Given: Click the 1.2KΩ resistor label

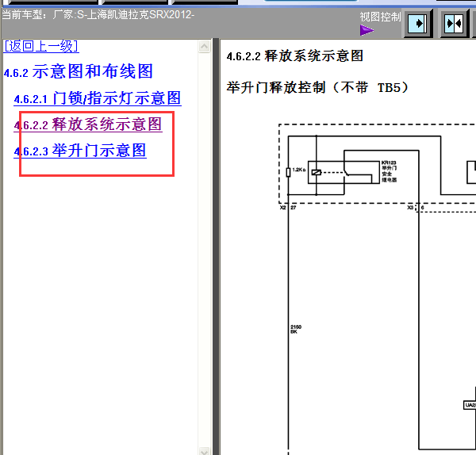Looking at the screenshot, I should tap(299, 170).
